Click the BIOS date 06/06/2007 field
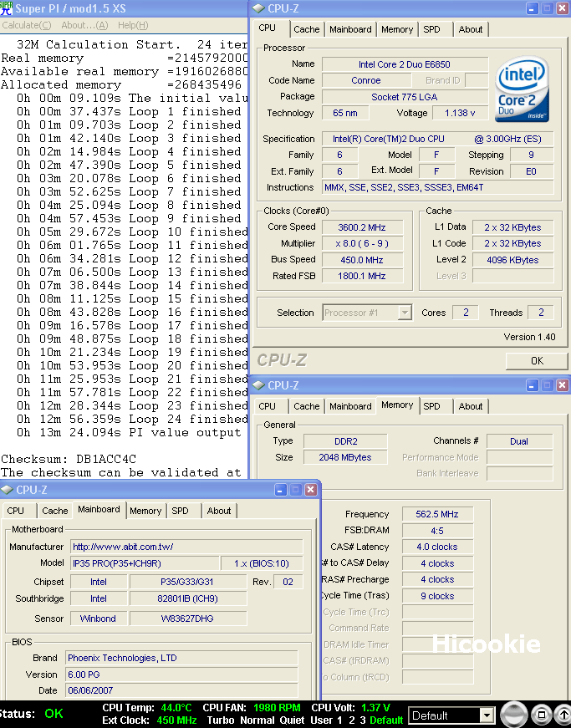Viewport: 571px width, 728px height. click(181, 690)
